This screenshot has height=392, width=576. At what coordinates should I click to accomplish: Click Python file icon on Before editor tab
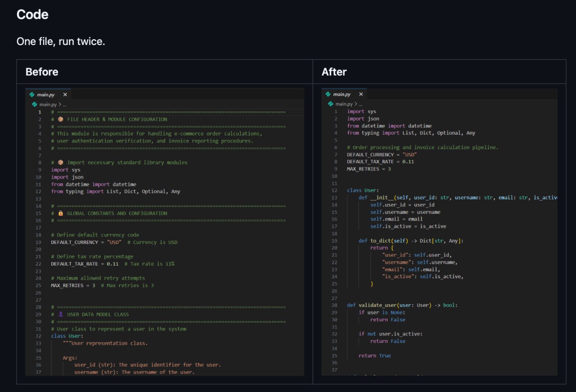32,95
